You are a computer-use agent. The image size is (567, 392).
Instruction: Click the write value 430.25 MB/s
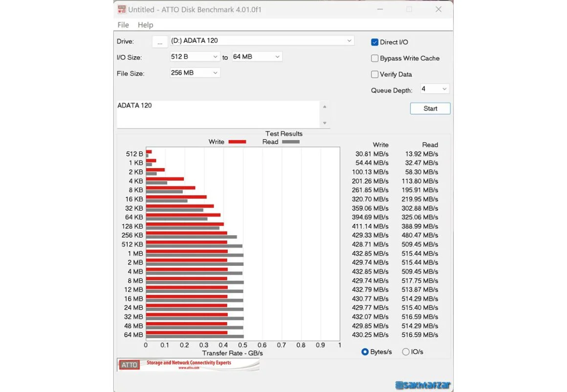pos(371,335)
